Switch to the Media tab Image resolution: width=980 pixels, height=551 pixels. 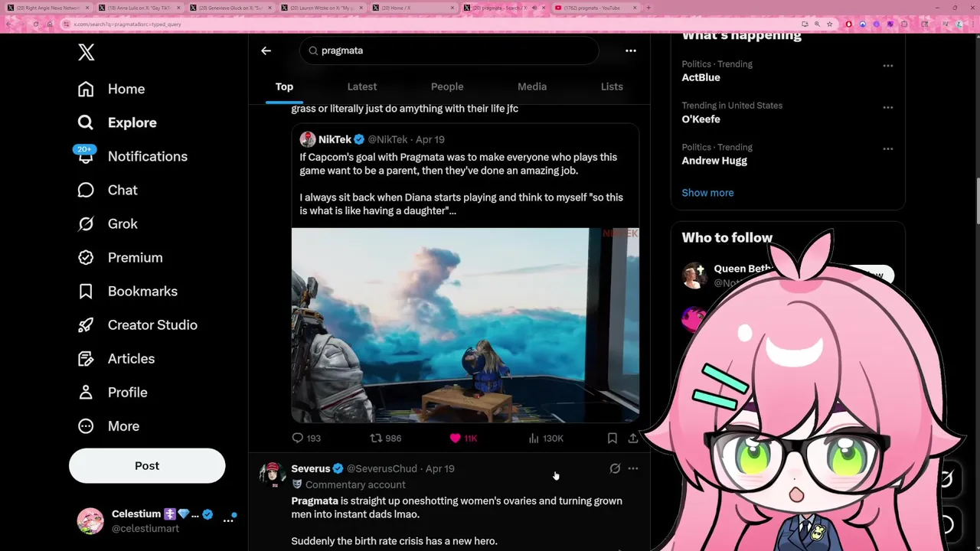tap(532, 86)
